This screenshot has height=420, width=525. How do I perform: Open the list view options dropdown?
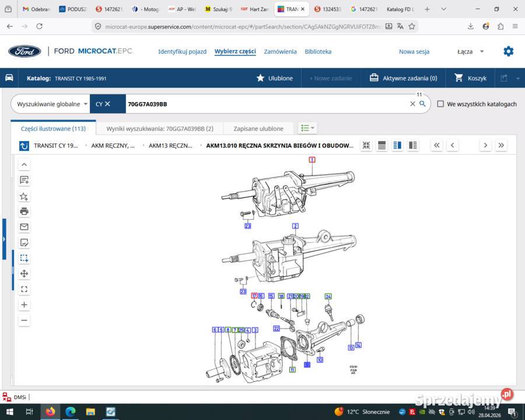[x=307, y=128]
